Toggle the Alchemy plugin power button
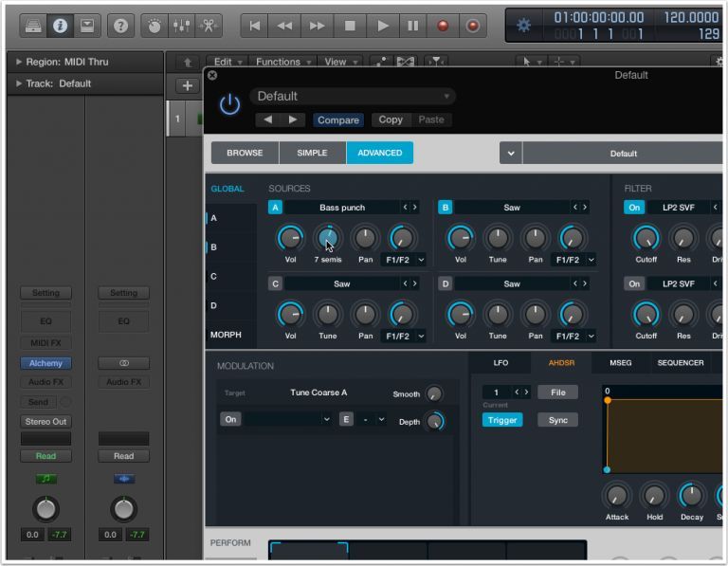The height and width of the screenshot is (566, 728). click(x=229, y=104)
